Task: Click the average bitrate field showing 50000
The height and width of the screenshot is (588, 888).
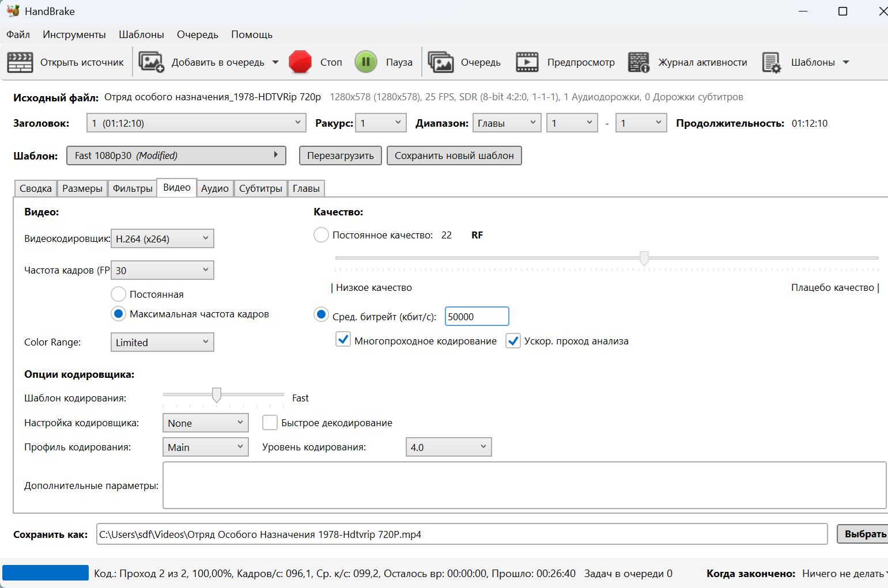Action: [477, 317]
